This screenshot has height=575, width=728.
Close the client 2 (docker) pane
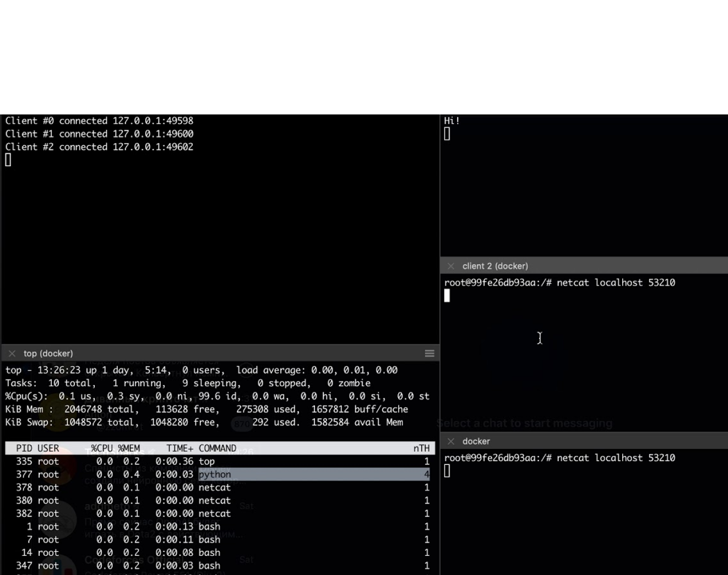(451, 266)
